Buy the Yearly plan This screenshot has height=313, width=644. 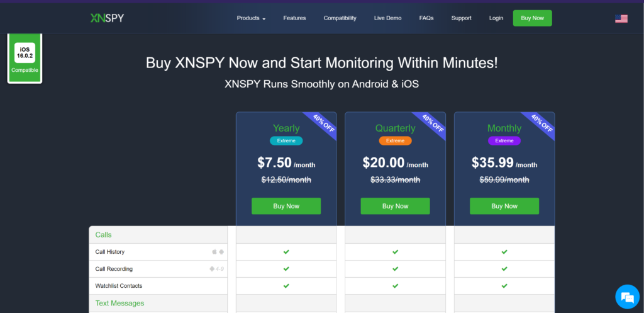coord(286,206)
